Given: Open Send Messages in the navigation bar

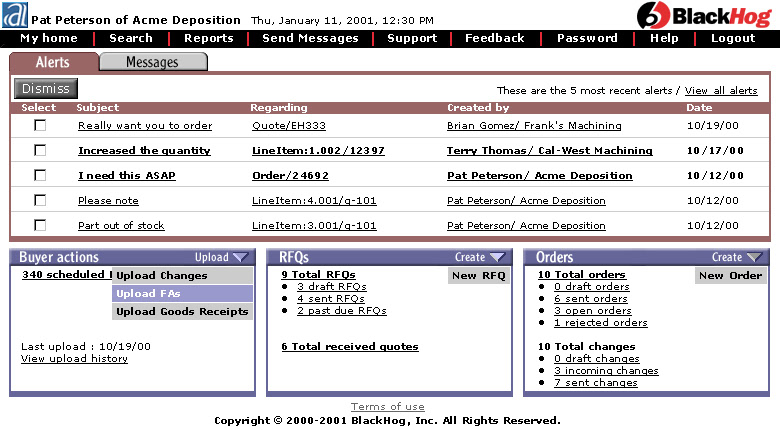Looking at the screenshot, I should [x=310, y=38].
